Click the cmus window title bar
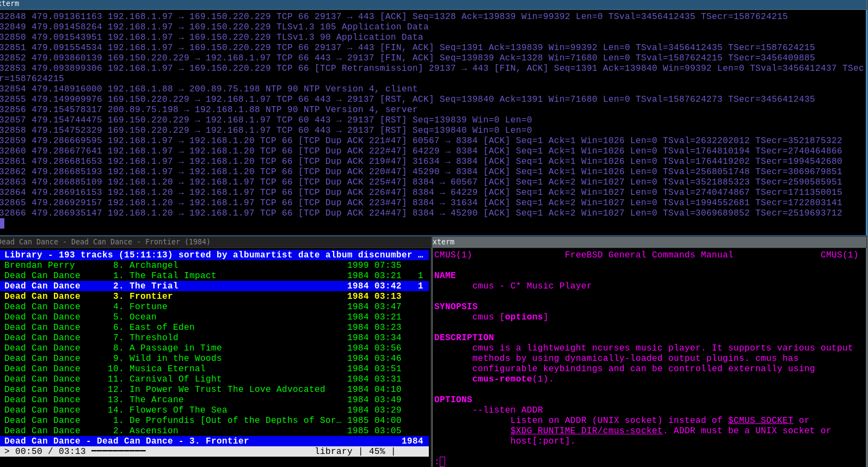Viewport: 868px width, 467px height. pyautogui.click(x=214, y=242)
